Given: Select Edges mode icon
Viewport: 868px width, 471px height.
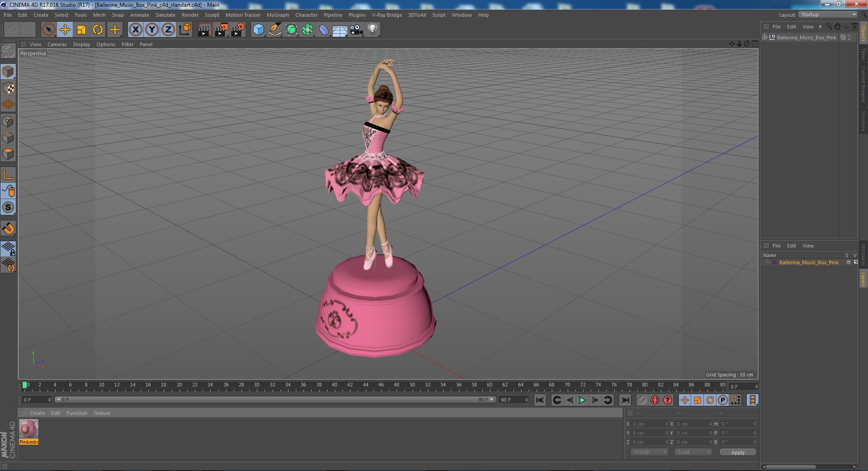Looking at the screenshot, I should point(8,138).
